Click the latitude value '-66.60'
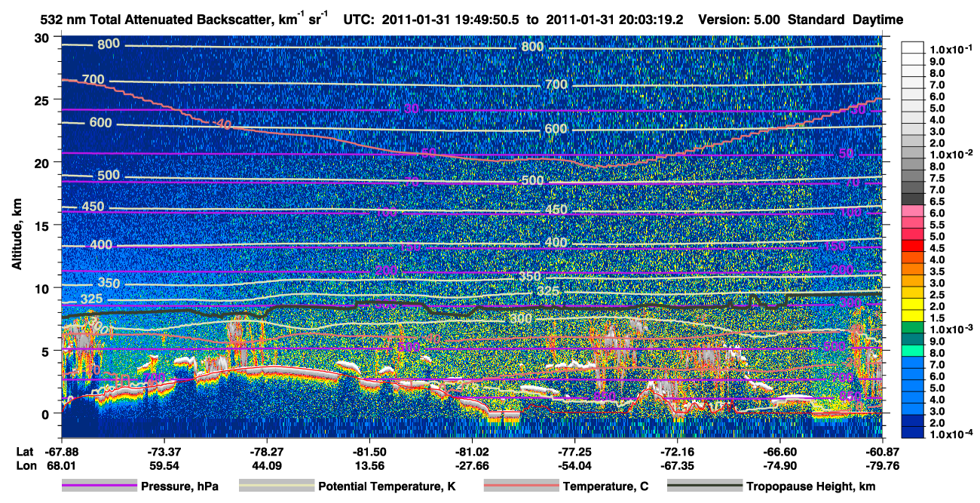980x503 pixels. (x=779, y=452)
